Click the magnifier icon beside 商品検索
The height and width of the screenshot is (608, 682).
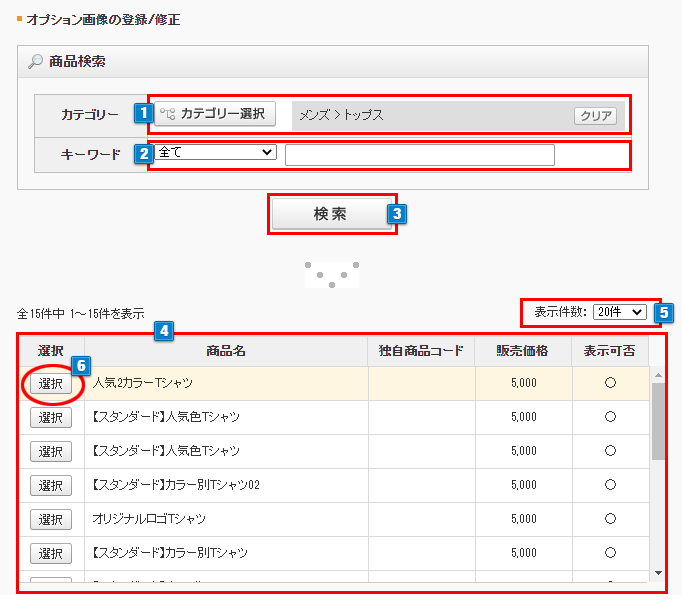[x=35, y=62]
